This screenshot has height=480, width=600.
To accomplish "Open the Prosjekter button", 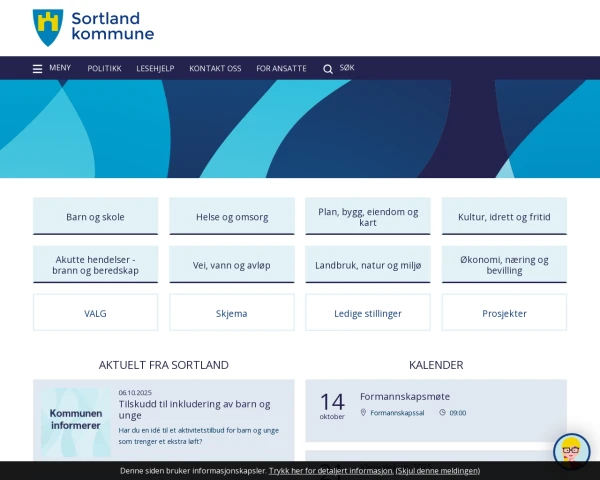I will pyautogui.click(x=504, y=312).
